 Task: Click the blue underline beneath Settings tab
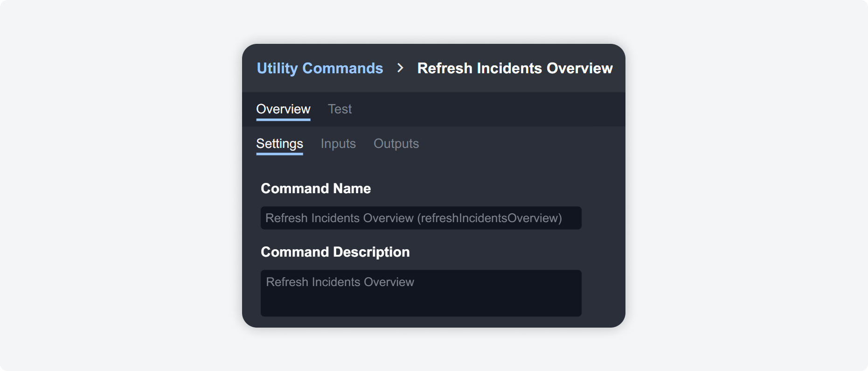[x=279, y=154]
